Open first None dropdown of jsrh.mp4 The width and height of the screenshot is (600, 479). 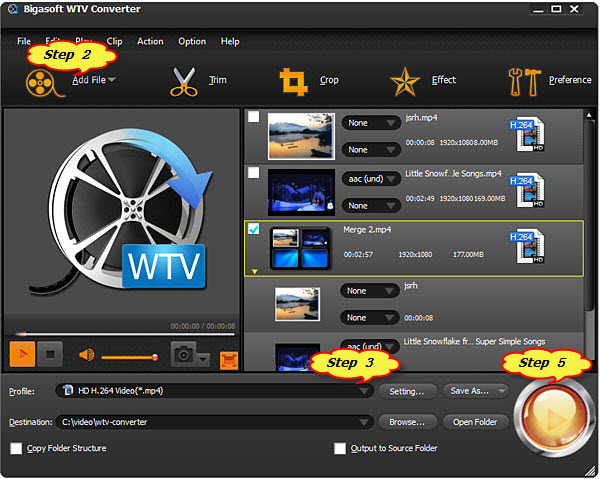point(371,123)
